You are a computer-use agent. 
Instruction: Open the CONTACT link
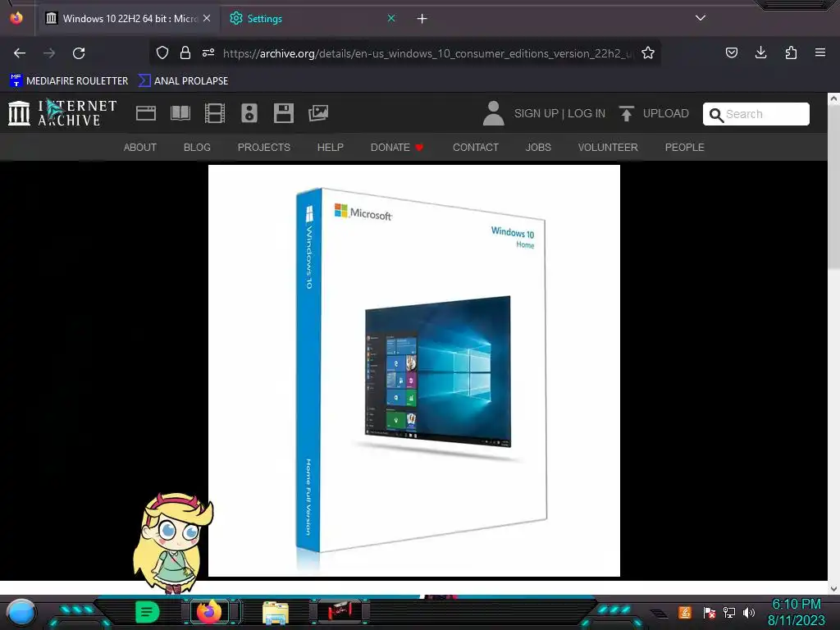476,148
